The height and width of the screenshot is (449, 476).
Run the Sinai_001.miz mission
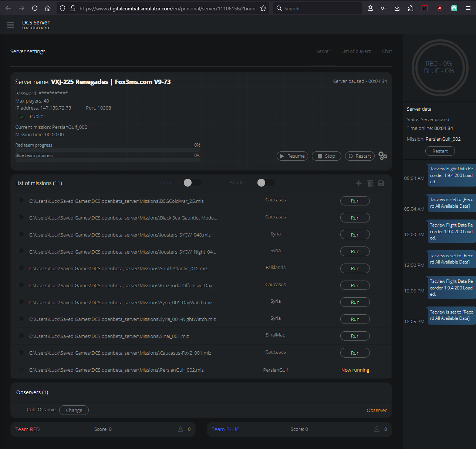point(355,336)
